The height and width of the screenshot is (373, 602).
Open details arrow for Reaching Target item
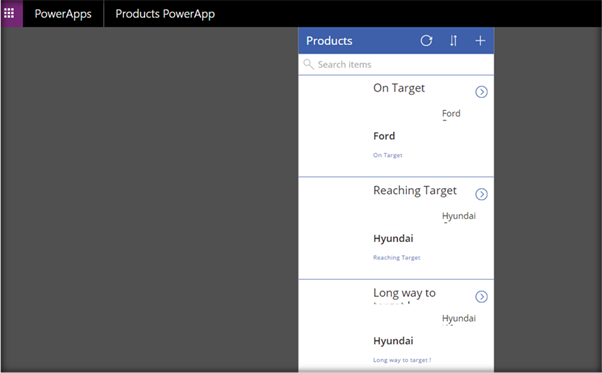point(481,195)
